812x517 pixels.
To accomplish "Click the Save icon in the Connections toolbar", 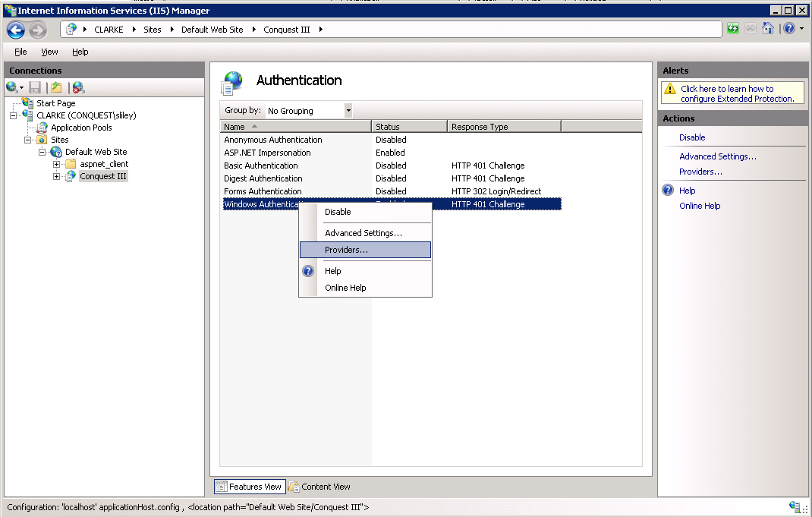I will pos(35,87).
